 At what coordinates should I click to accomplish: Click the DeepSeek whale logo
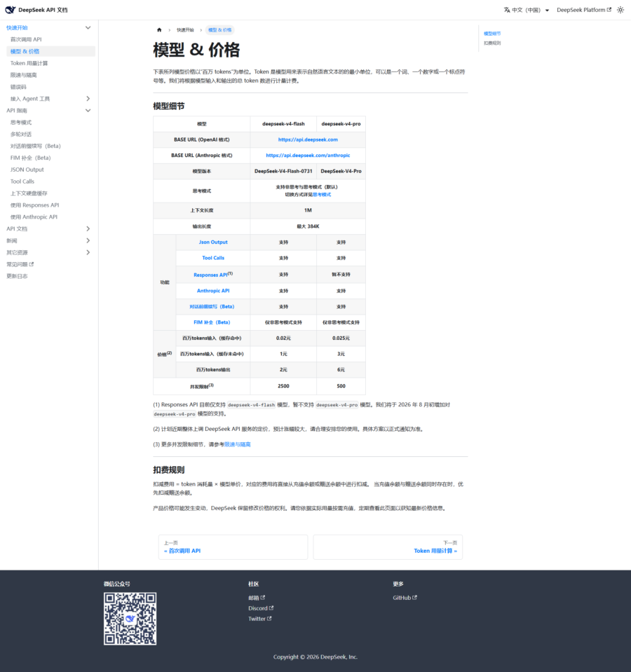coord(11,10)
